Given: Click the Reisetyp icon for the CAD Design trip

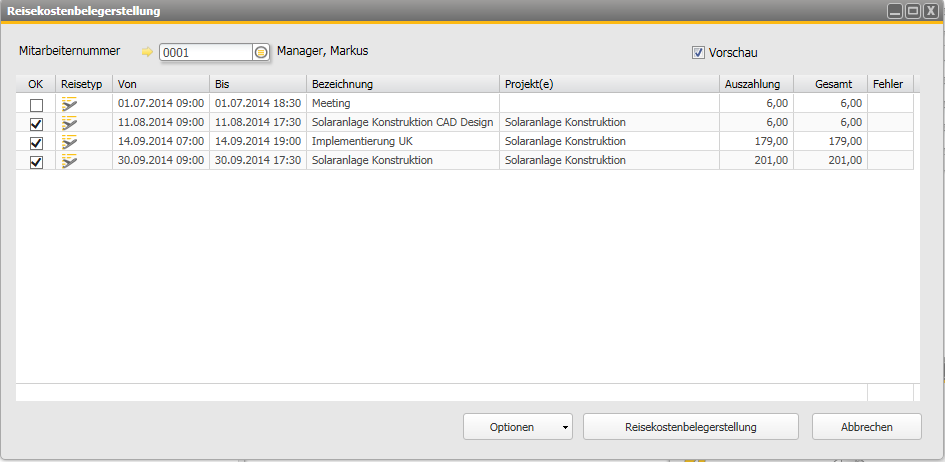Looking at the screenshot, I should click(x=70, y=123).
